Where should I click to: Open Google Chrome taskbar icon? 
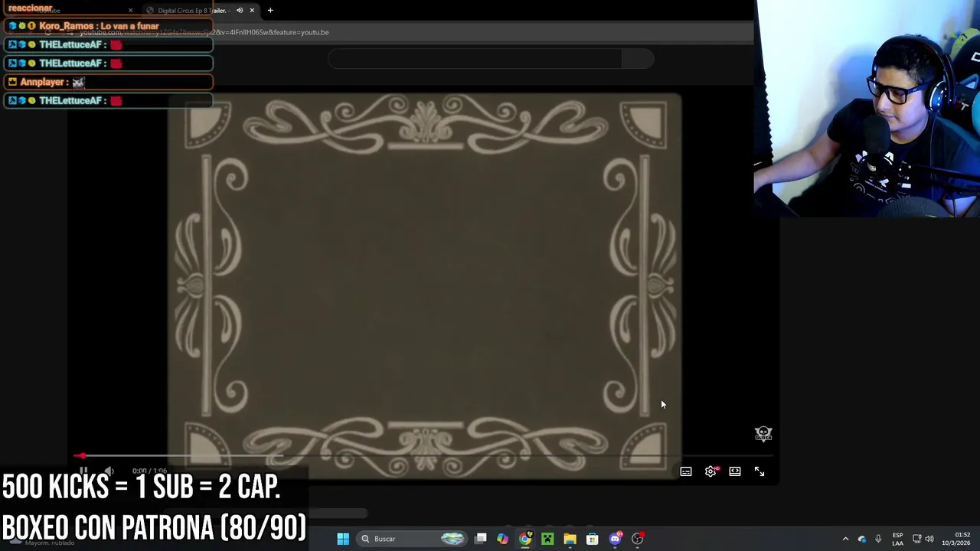pyautogui.click(x=525, y=539)
